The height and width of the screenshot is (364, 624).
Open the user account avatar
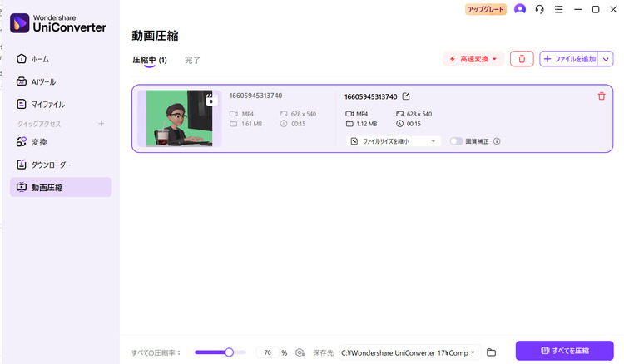tap(520, 9)
